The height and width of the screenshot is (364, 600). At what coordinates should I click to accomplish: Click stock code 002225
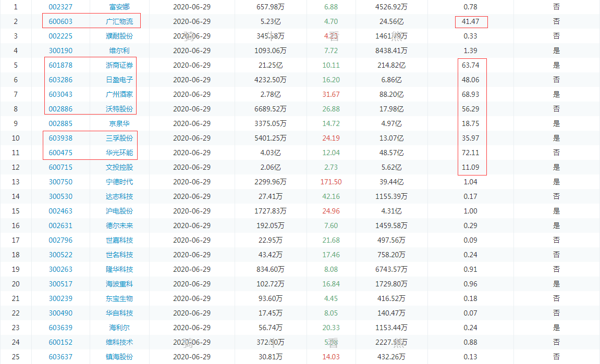click(60, 36)
